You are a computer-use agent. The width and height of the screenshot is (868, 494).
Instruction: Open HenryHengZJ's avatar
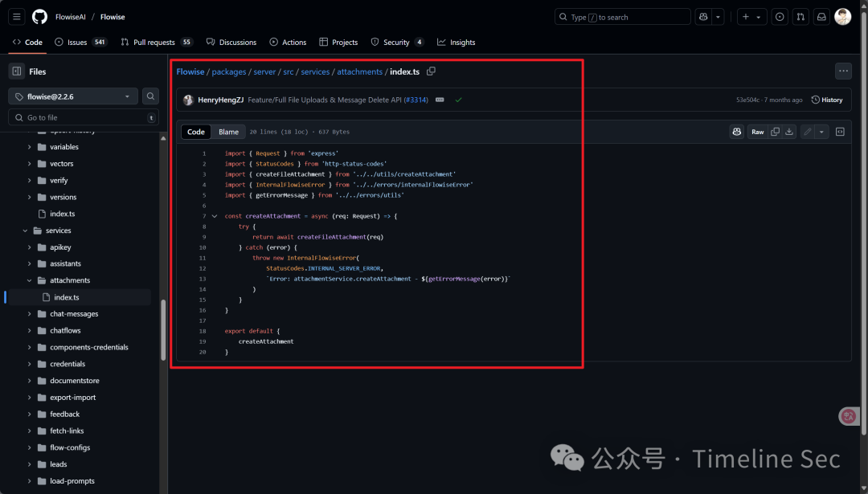click(188, 100)
